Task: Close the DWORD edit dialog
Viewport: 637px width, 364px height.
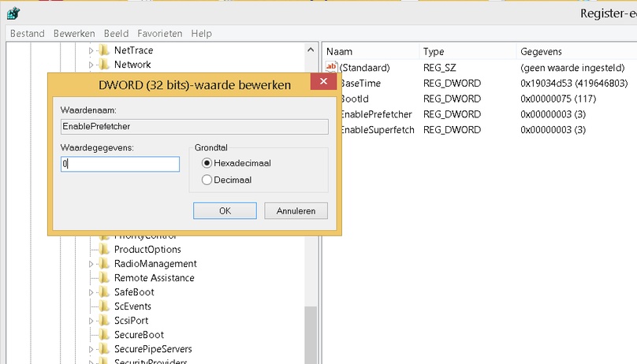Action: [x=323, y=81]
